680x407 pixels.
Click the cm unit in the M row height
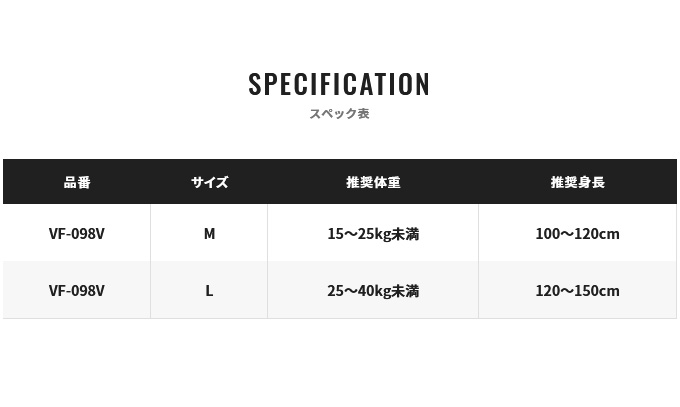pos(609,235)
